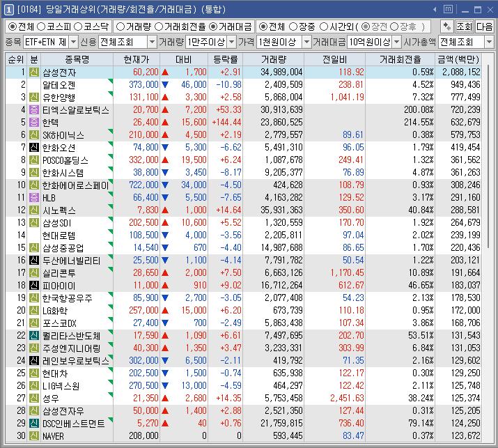498x448 pixels.
Task: Select the 코스닥 radio button
Action: pos(78,26)
